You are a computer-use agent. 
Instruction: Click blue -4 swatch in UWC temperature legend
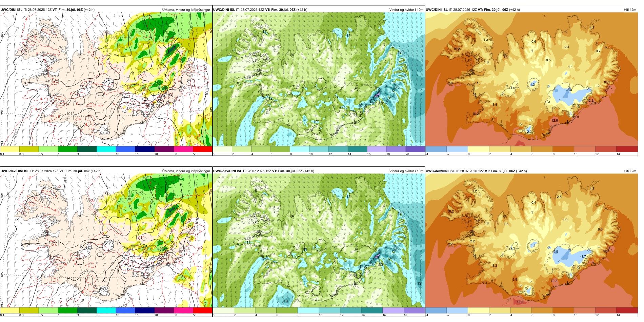(436, 149)
